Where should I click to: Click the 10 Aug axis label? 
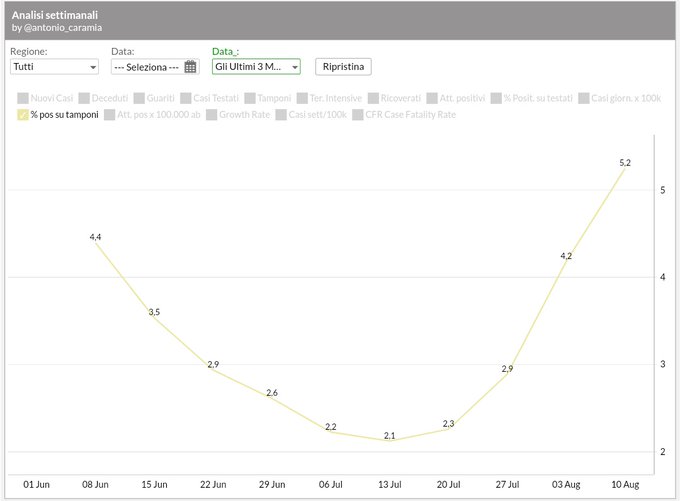[x=625, y=485]
